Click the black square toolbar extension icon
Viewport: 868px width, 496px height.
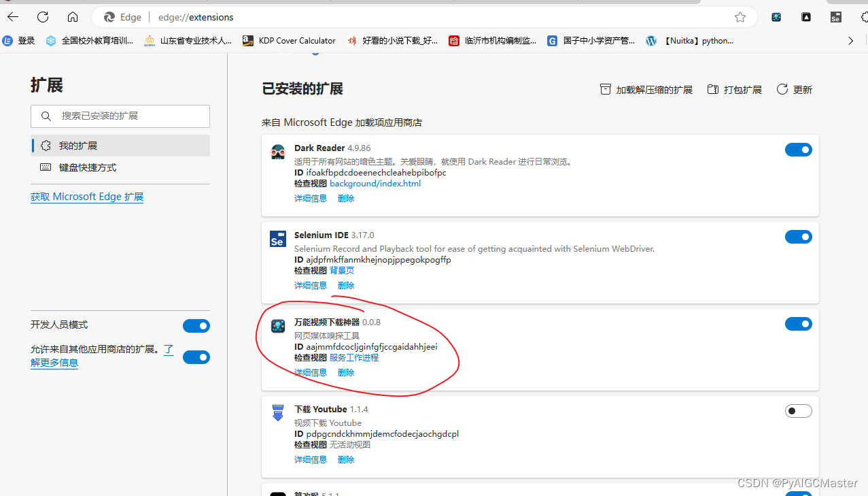coord(806,17)
